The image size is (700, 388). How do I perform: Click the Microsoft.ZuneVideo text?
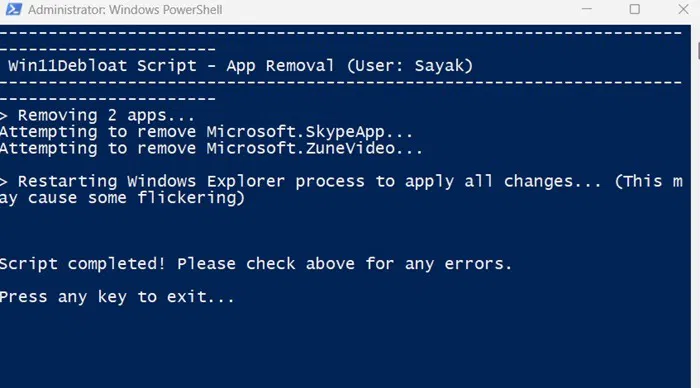[300, 148]
